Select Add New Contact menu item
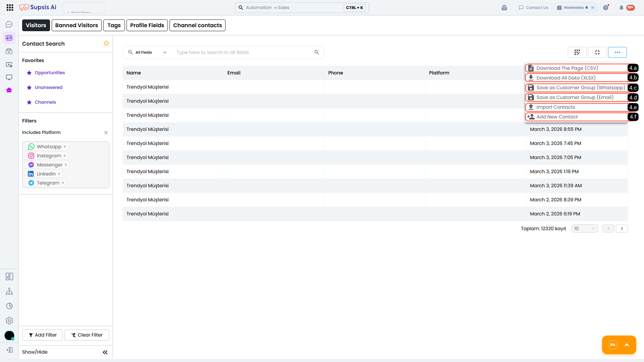 tap(576, 117)
